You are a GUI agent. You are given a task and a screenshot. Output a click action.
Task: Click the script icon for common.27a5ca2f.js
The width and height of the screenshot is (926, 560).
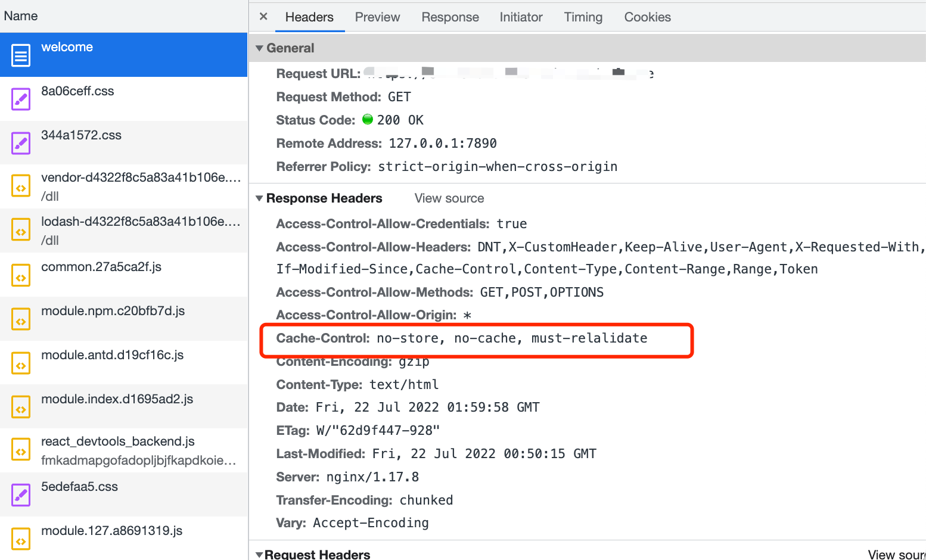click(x=21, y=276)
